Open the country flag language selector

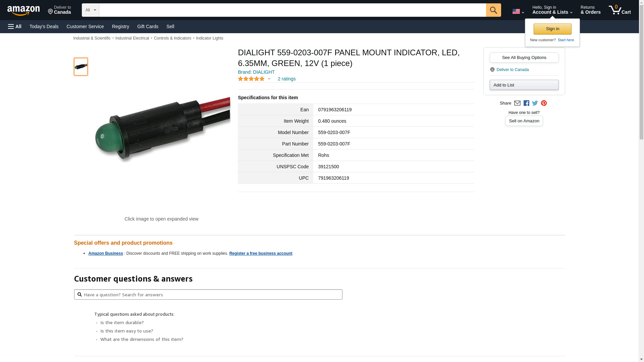click(518, 12)
